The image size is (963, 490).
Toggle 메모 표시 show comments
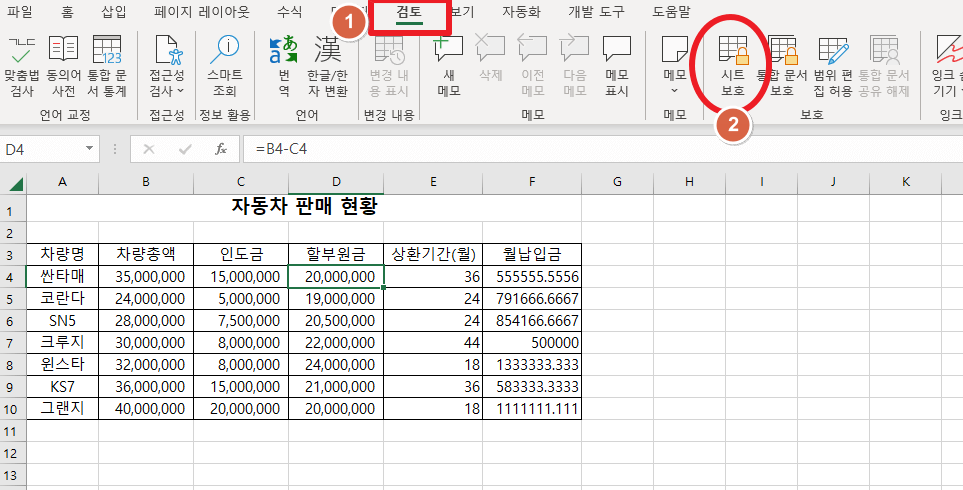[617, 66]
